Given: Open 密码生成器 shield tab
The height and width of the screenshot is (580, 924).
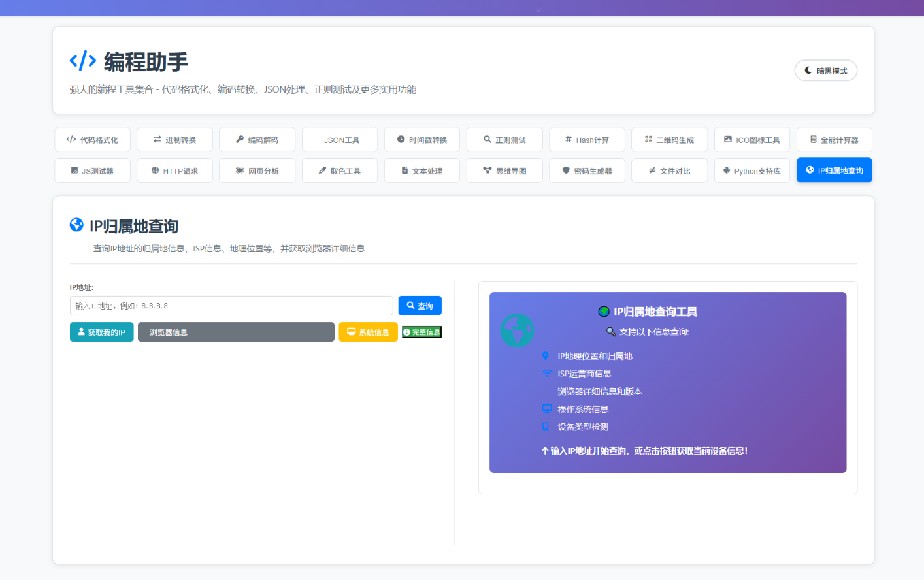Looking at the screenshot, I should [x=587, y=170].
